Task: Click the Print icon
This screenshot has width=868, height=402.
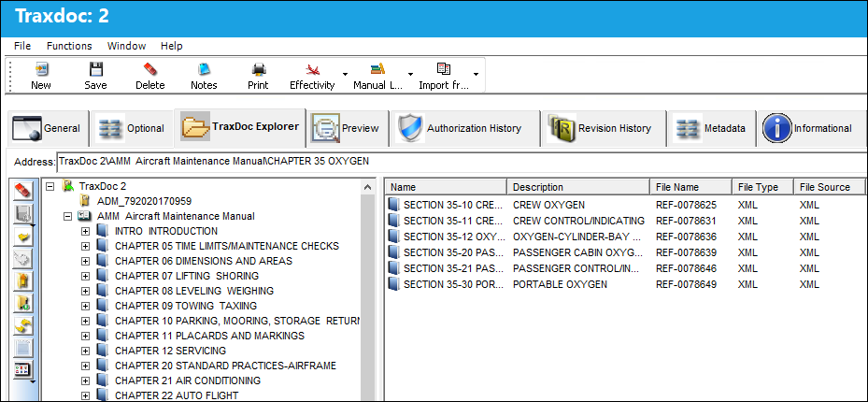Action: tap(258, 69)
